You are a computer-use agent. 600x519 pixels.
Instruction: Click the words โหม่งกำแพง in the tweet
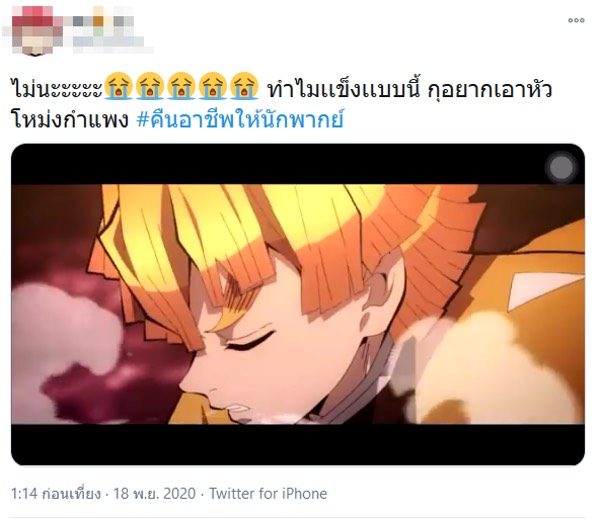(70, 119)
